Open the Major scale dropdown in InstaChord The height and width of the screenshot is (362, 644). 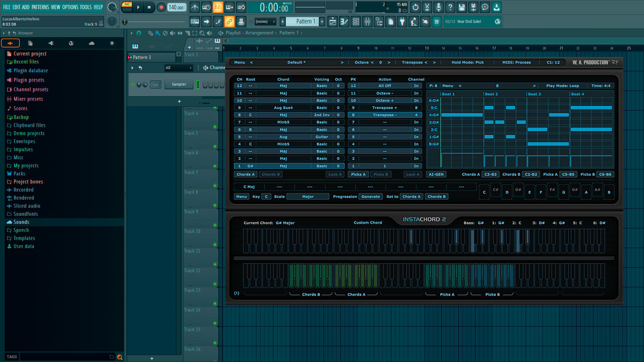(x=308, y=197)
